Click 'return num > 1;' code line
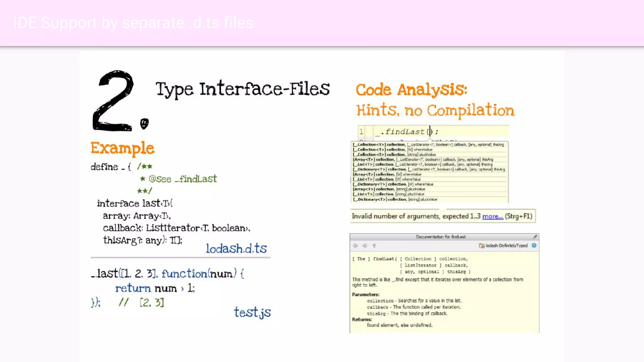 point(155,288)
